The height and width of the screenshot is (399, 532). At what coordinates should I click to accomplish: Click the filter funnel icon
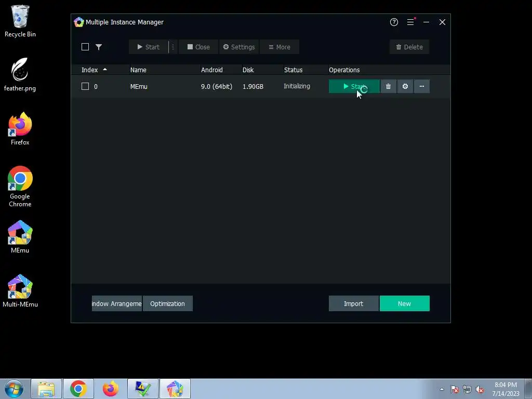click(99, 47)
